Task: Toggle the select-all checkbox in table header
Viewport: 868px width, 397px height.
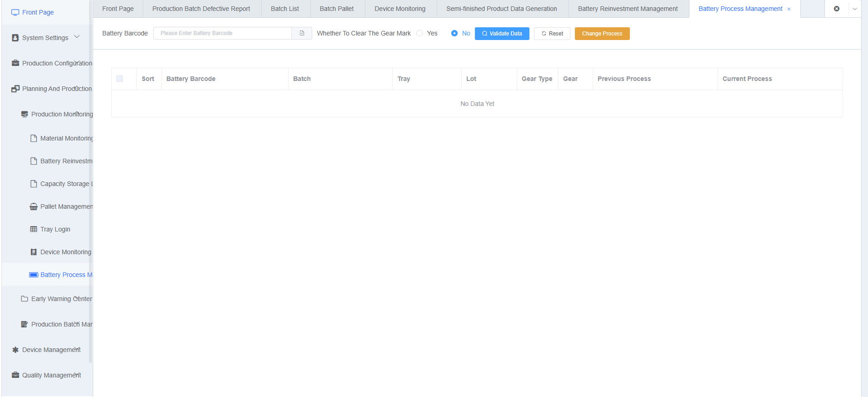Action: [120, 79]
